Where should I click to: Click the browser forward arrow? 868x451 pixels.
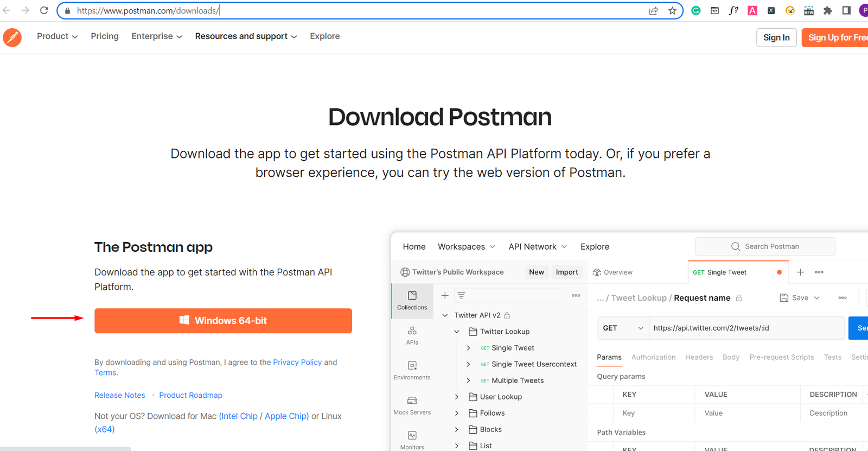[25, 10]
